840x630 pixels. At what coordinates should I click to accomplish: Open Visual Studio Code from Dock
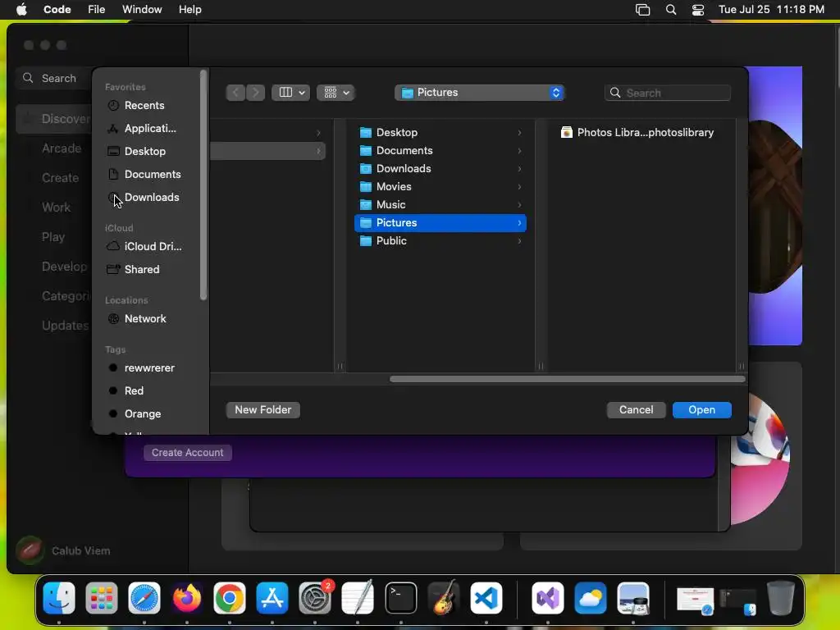pyautogui.click(x=486, y=598)
